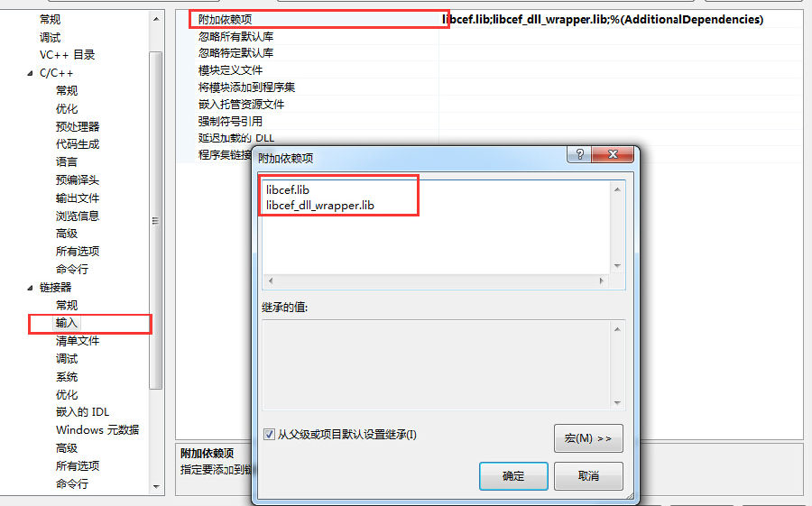Close the 附加依赖项 dialog with X
This screenshot has height=506, width=812.
(613, 154)
